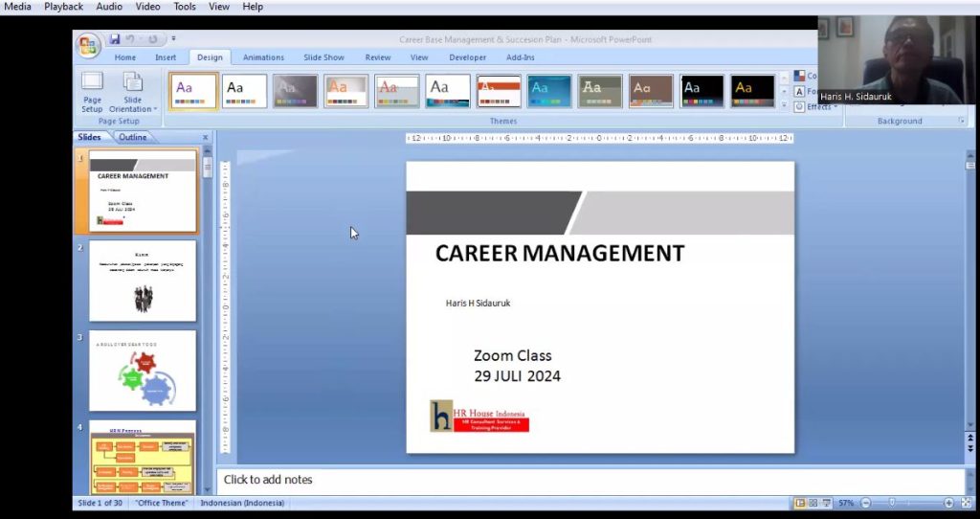
Task: Fit slide to current window icon
Action: point(964,503)
